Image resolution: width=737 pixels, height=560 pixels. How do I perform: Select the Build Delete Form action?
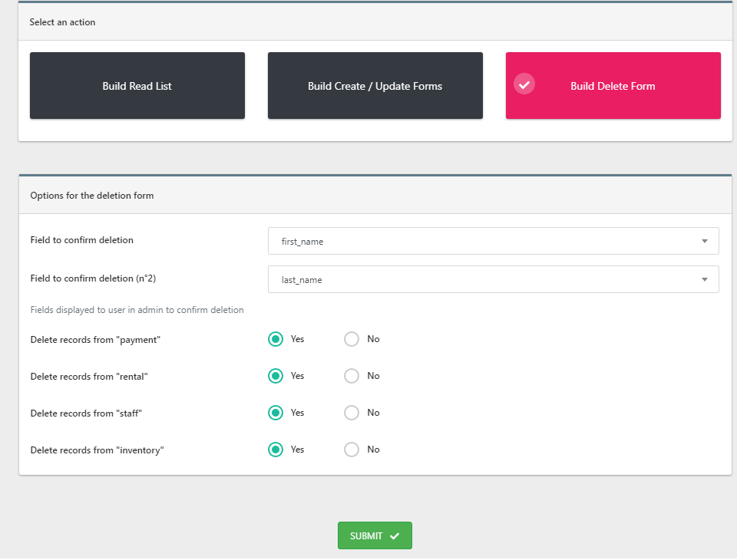tap(613, 86)
